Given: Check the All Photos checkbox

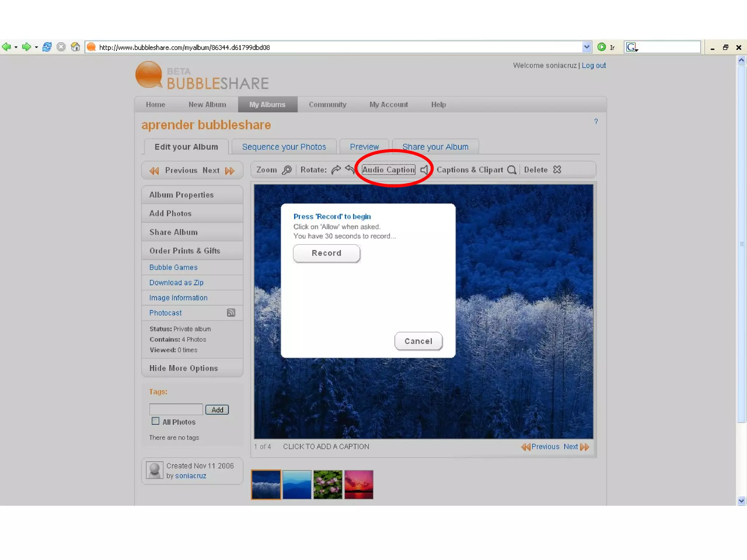Looking at the screenshot, I should pyautogui.click(x=156, y=421).
